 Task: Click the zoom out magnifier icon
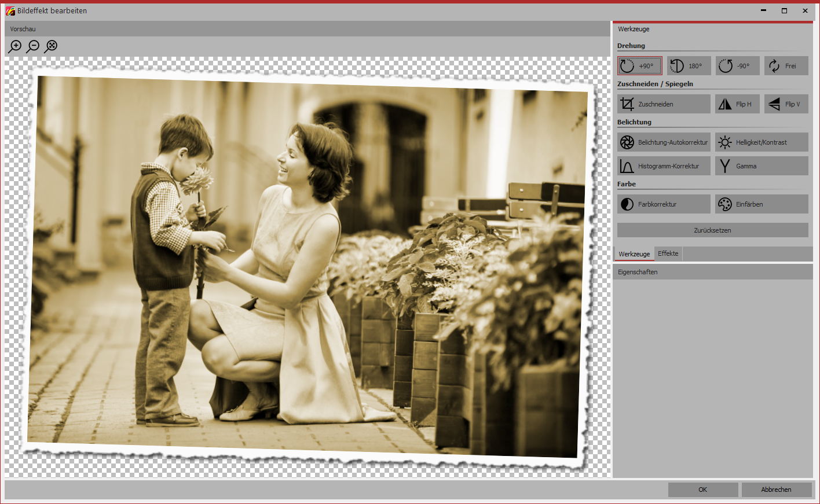[x=33, y=46]
